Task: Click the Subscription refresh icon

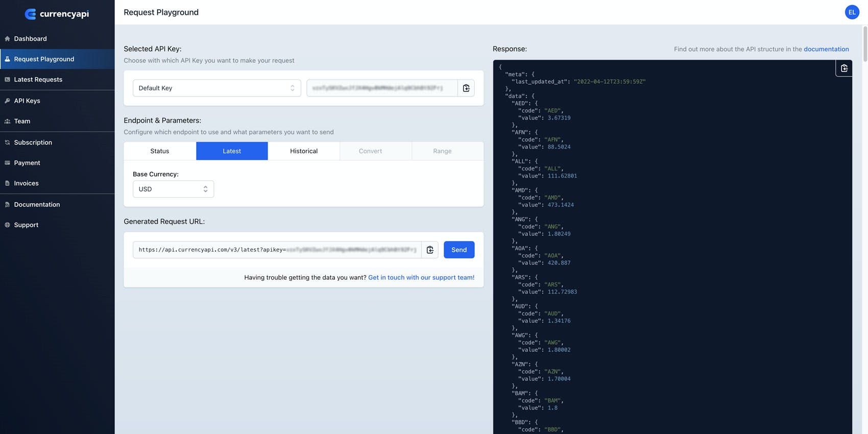Action: coord(7,142)
